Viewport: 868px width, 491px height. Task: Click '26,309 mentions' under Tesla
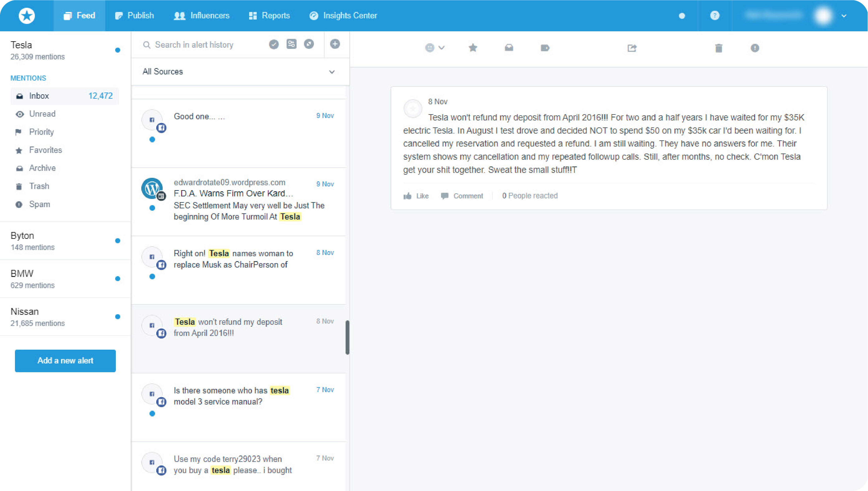(x=37, y=57)
